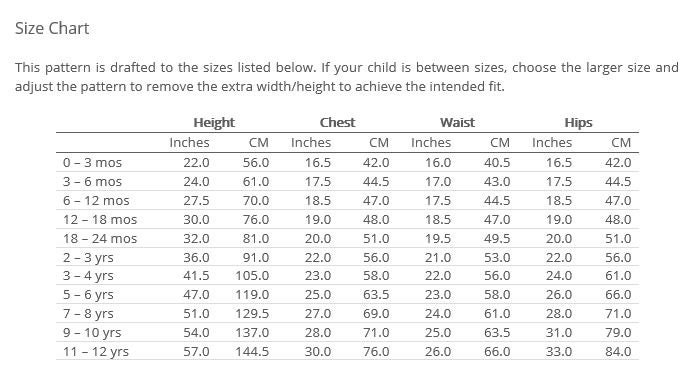Select the Height column header
Image resolution: width=696 pixels, height=382 pixels.
(x=214, y=122)
